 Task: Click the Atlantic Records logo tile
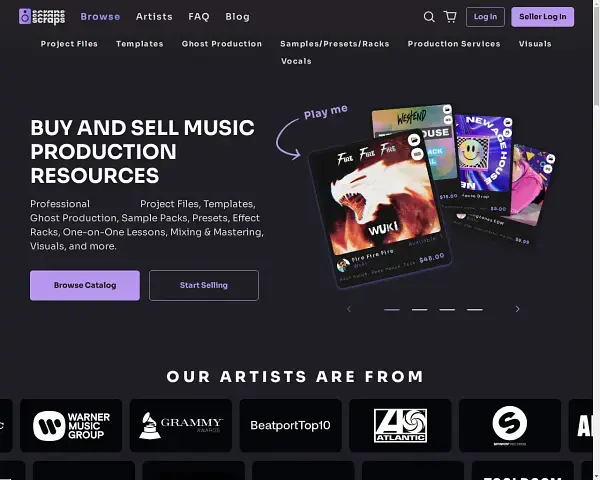pos(400,425)
